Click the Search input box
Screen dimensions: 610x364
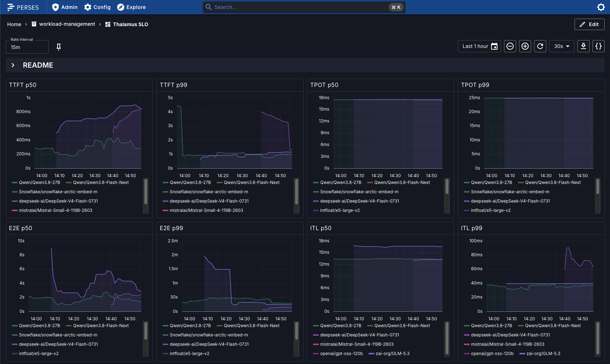(304, 7)
